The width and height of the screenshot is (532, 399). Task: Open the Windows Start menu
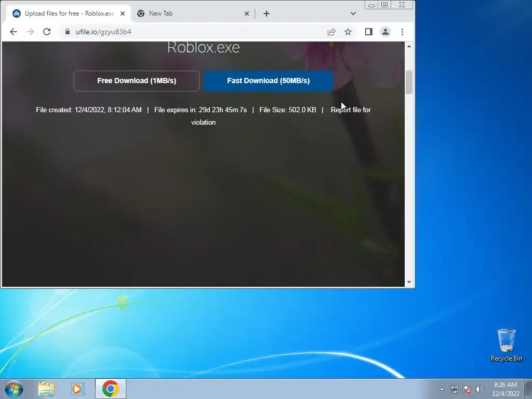pos(14,389)
